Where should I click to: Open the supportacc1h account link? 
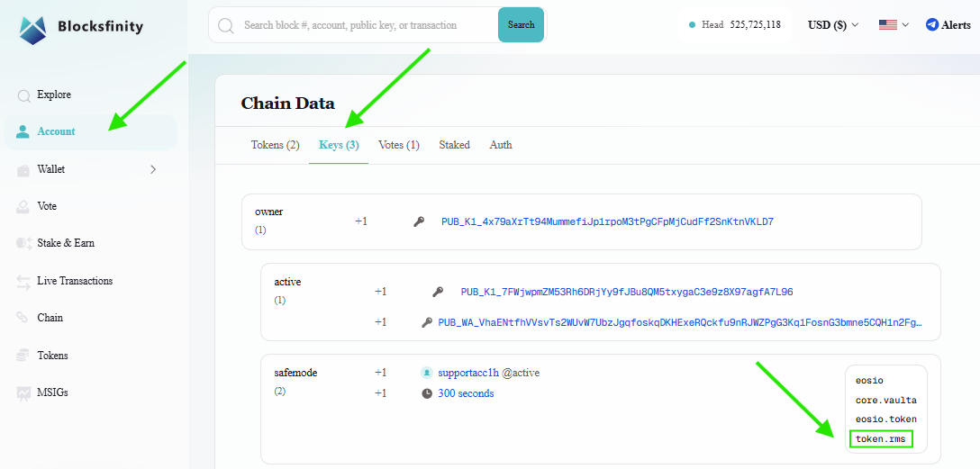coord(468,373)
